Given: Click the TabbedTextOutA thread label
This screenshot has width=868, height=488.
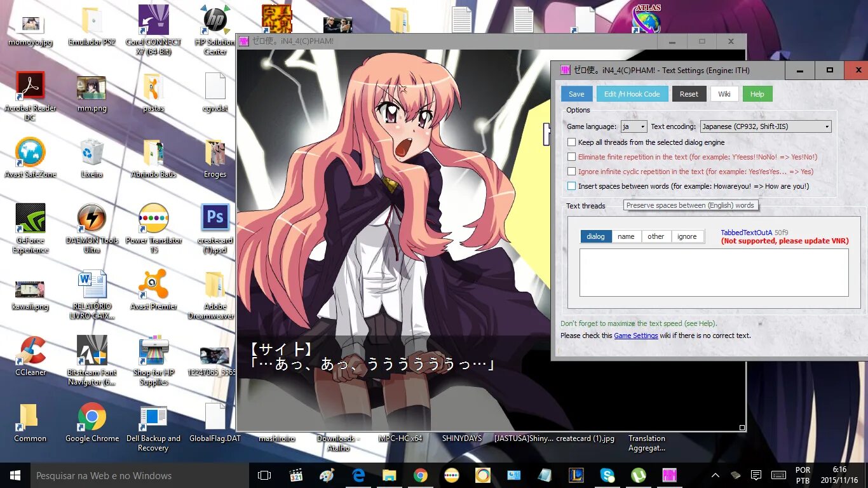Looking at the screenshot, I should click(x=747, y=233).
